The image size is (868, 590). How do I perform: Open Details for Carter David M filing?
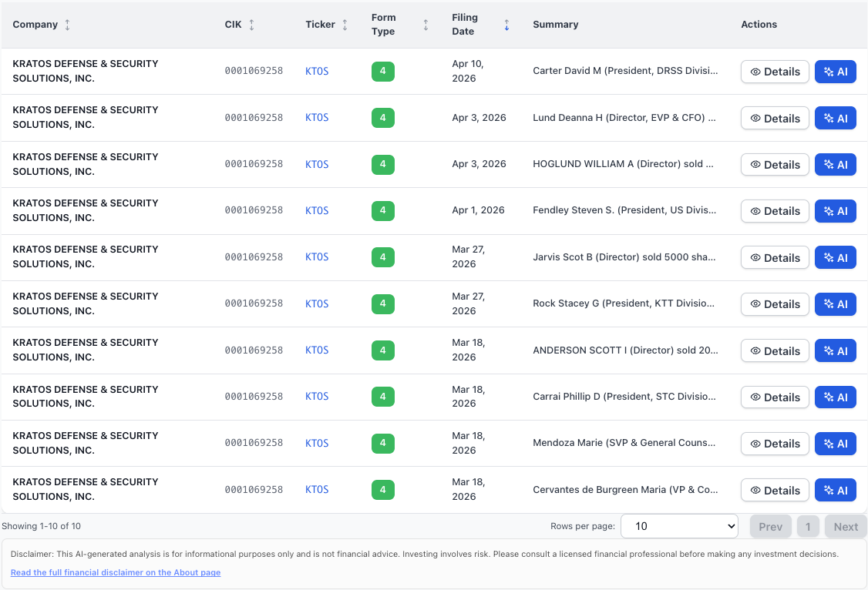coord(775,72)
